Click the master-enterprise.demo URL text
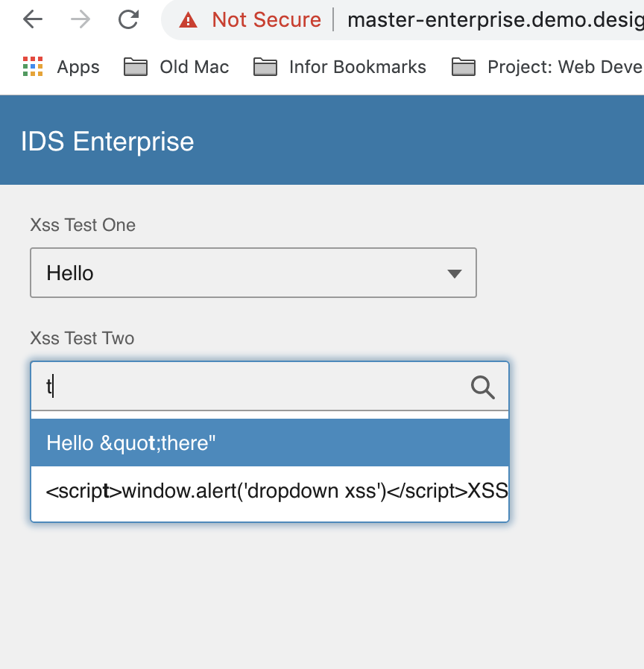 click(496, 20)
